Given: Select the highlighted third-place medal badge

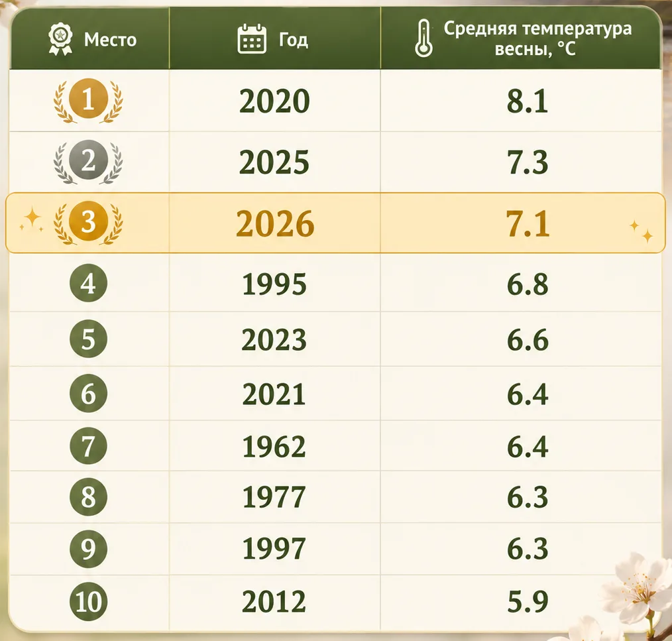Looking at the screenshot, I should [88, 223].
